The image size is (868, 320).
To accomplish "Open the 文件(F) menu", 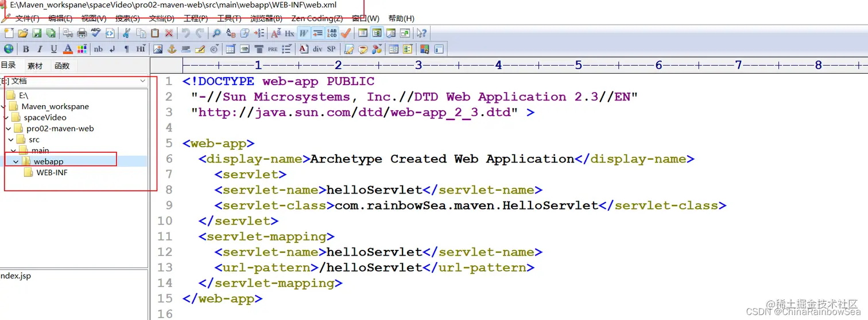I will tap(27, 18).
